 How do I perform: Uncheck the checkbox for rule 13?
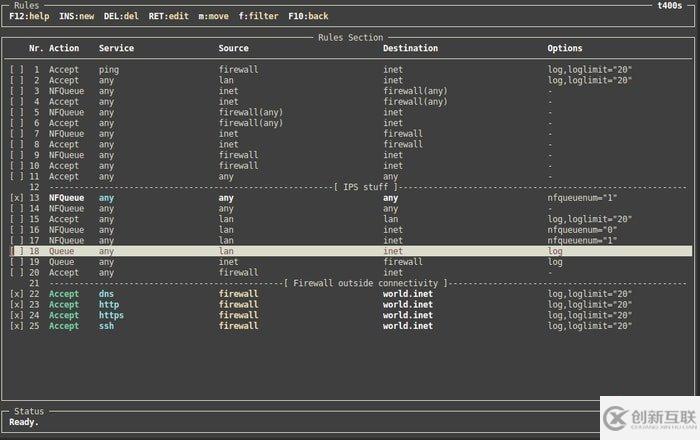pyautogui.click(x=16, y=198)
